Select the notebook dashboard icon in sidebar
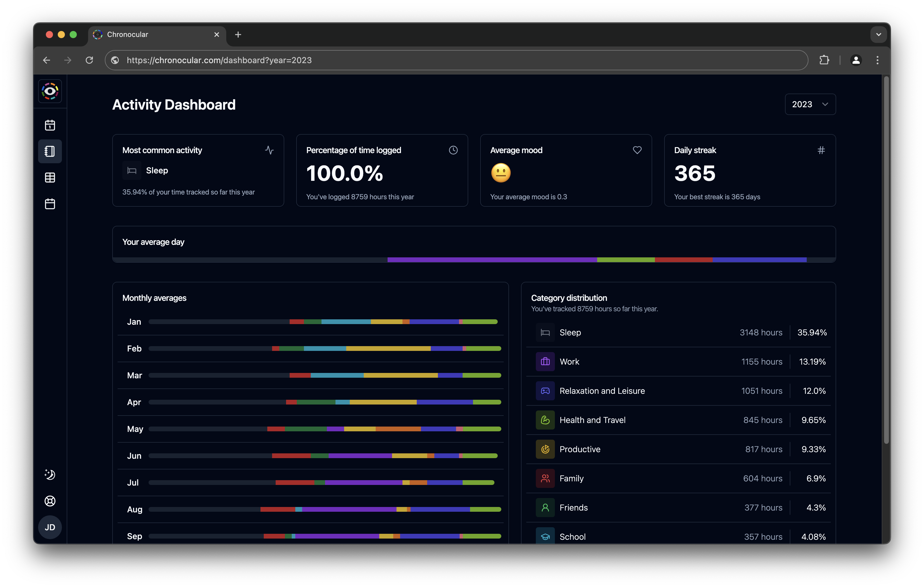The image size is (924, 588). point(50,151)
